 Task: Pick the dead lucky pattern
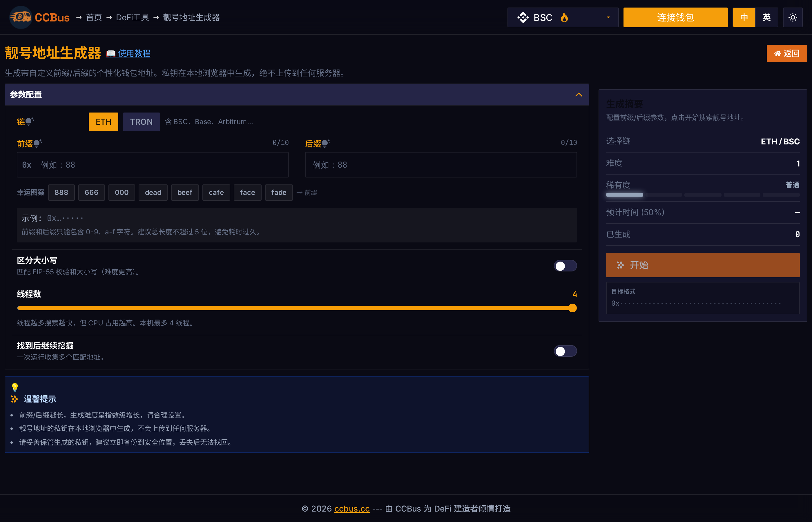tap(153, 193)
